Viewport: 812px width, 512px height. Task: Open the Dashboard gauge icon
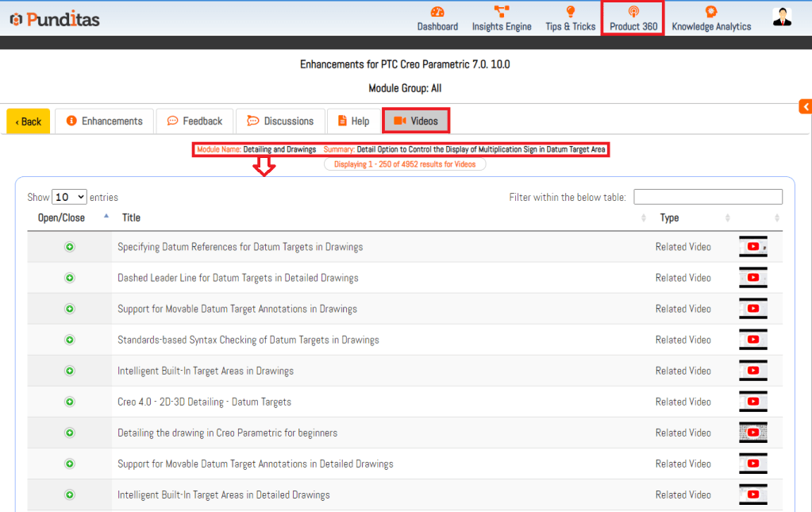pos(437,12)
